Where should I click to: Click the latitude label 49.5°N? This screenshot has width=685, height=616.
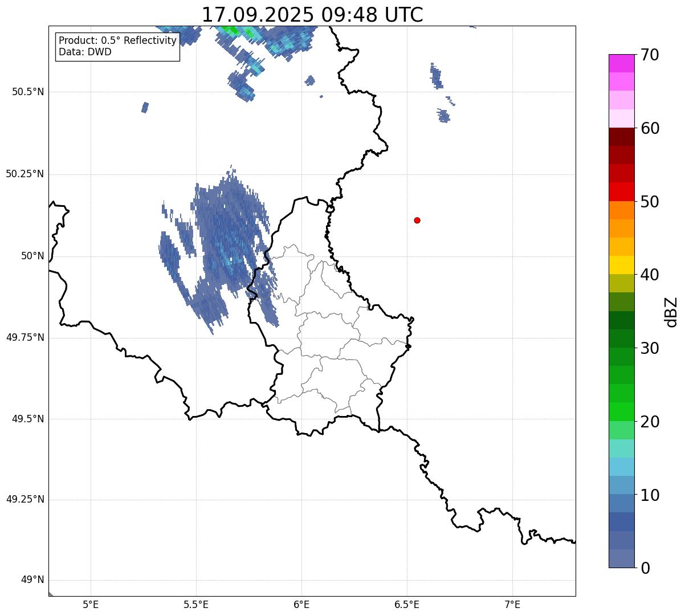coord(28,419)
